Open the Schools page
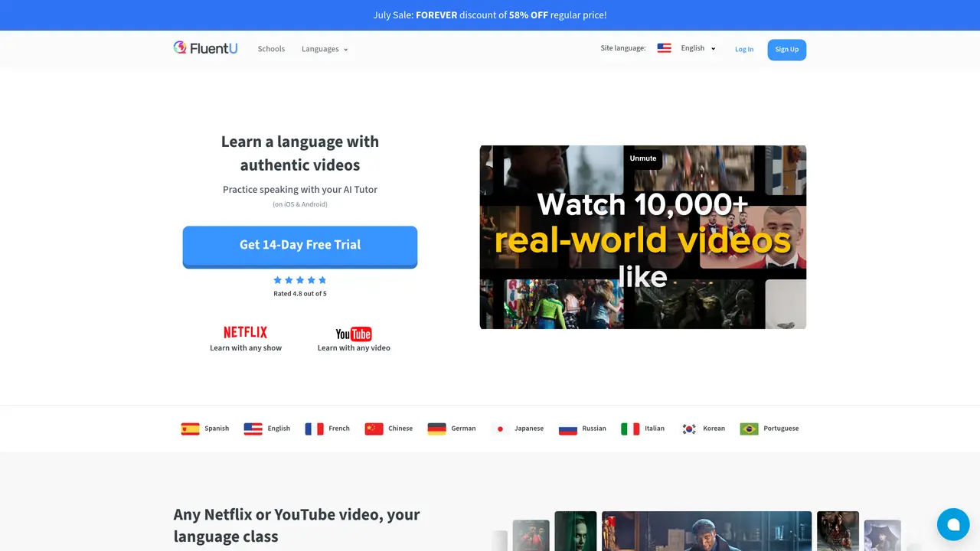This screenshot has width=980, height=551. pyautogui.click(x=271, y=49)
